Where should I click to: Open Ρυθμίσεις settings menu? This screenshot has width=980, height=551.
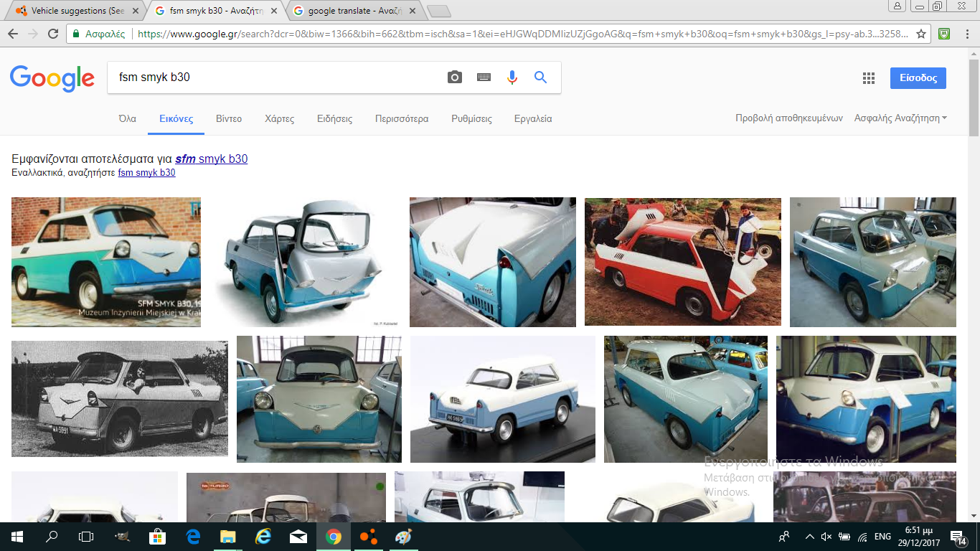471,118
